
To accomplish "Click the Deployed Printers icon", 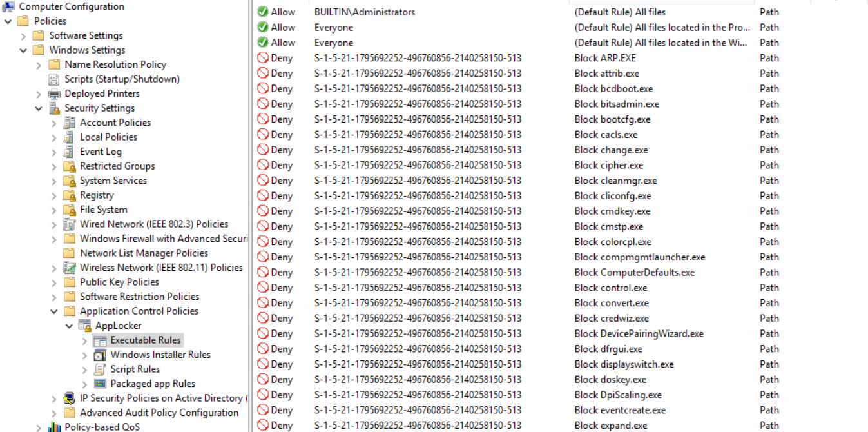I will (x=54, y=93).
